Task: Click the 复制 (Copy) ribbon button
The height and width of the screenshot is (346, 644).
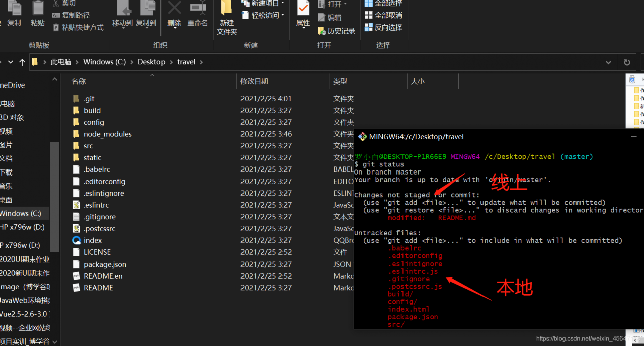Action: click(14, 14)
